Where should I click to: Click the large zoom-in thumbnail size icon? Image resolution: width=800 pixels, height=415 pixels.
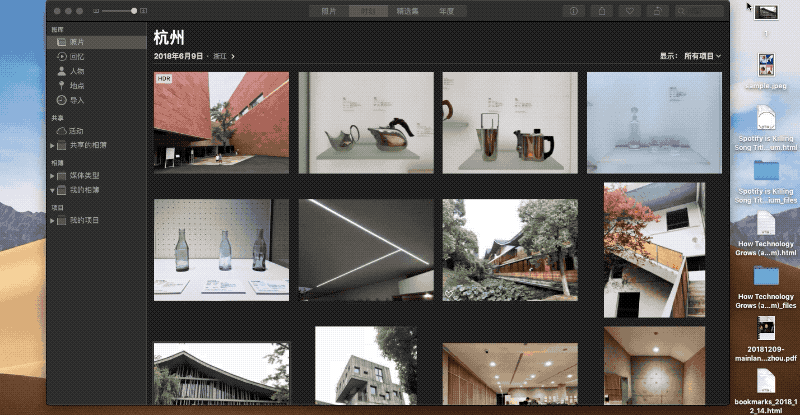point(144,11)
